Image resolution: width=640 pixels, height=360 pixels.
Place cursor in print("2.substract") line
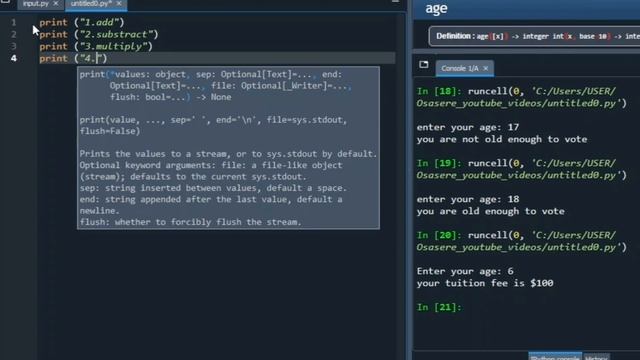pyautogui.click(x=99, y=34)
